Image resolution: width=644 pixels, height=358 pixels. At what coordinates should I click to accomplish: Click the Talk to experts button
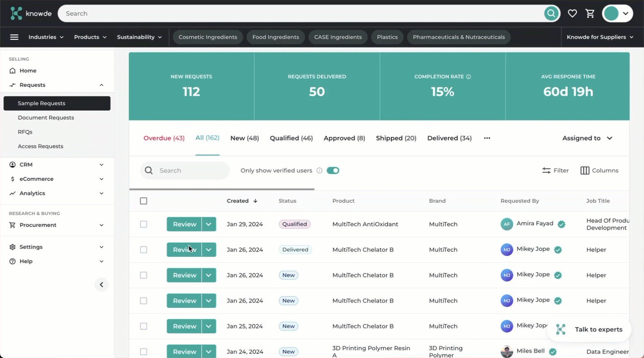tap(589, 329)
